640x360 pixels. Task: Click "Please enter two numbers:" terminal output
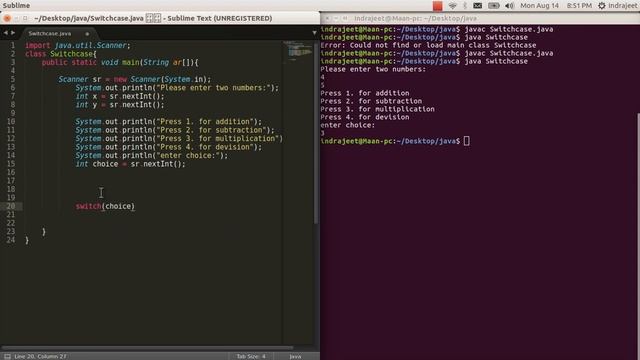pyautogui.click(x=373, y=69)
